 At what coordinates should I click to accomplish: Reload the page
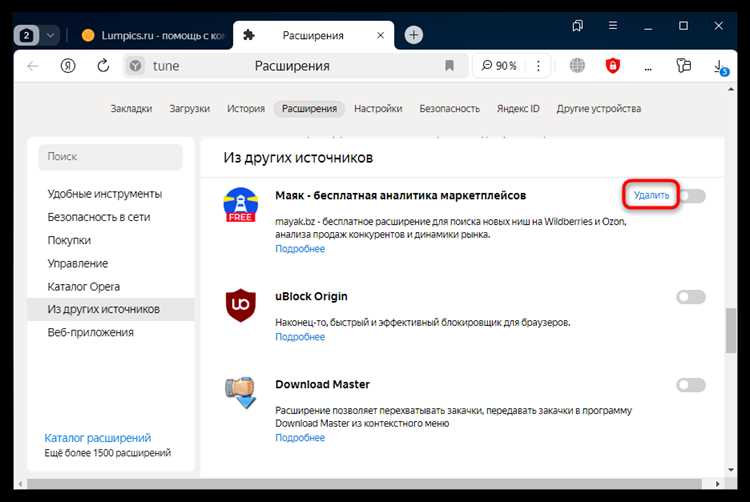click(x=103, y=66)
